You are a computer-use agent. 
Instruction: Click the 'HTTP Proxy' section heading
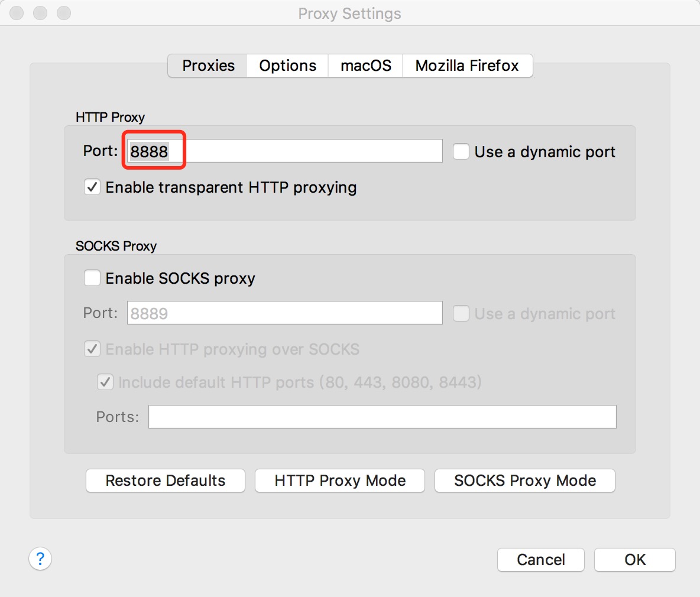click(x=111, y=118)
